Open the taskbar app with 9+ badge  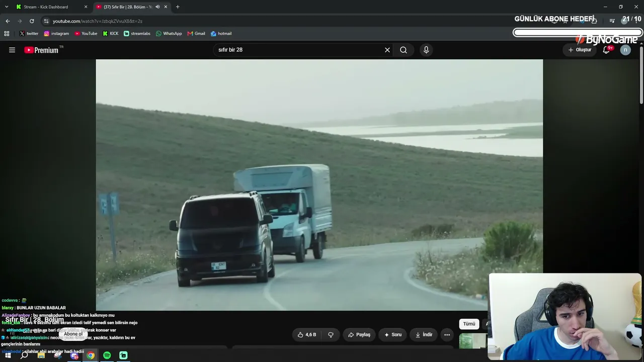(74, 355)
